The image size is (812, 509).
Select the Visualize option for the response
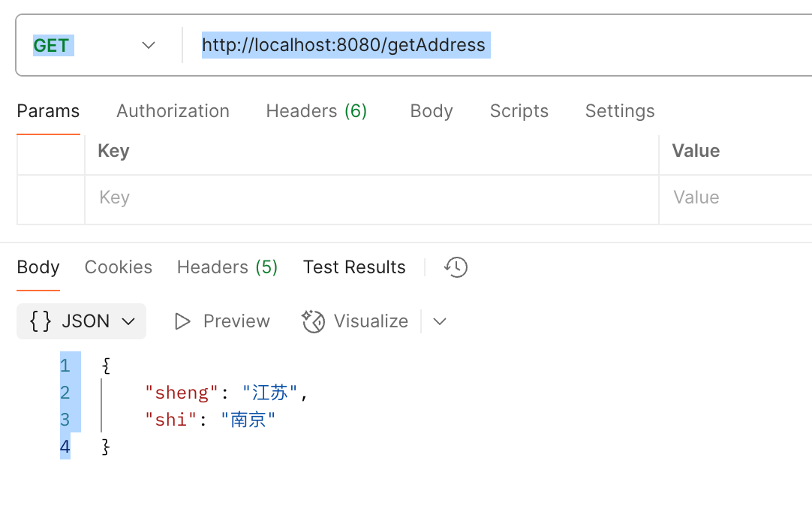354,321
